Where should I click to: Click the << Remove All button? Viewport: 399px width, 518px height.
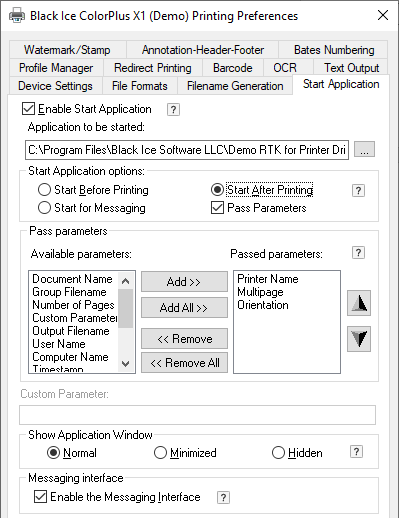[x=184, y=363]
